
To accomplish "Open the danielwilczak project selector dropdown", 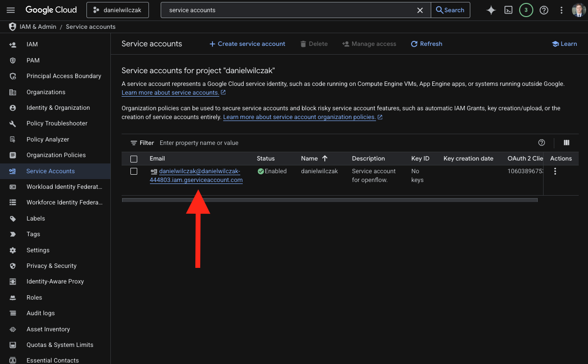I will (x=118, y=10).
